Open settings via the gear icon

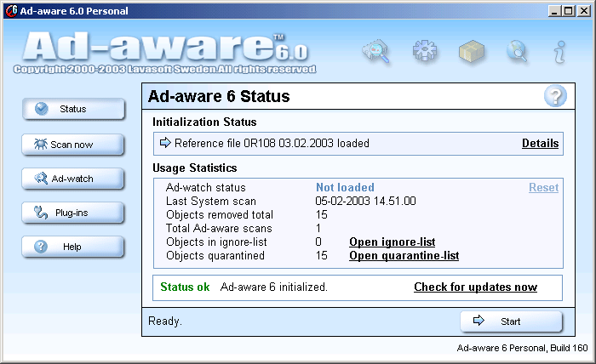424,52
